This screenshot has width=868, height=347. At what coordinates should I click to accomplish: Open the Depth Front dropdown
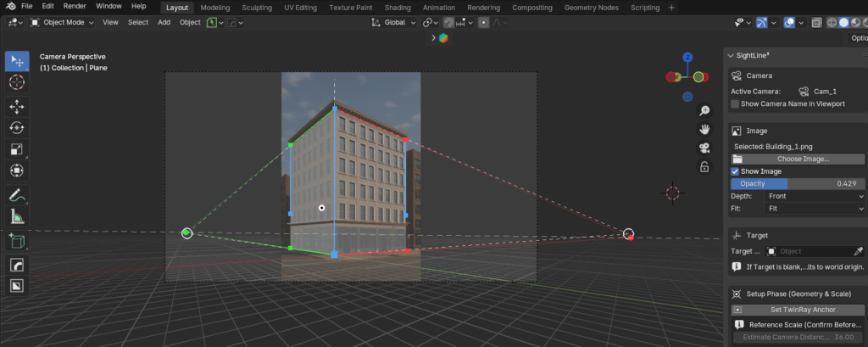(x=814, y=196)
